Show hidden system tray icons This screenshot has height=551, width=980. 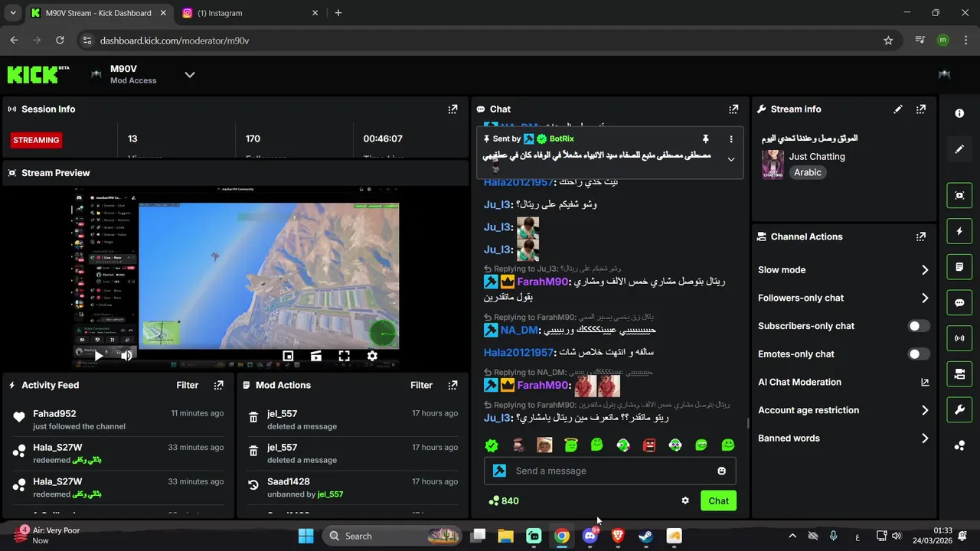pyautogui.click(x=792, y=536)
